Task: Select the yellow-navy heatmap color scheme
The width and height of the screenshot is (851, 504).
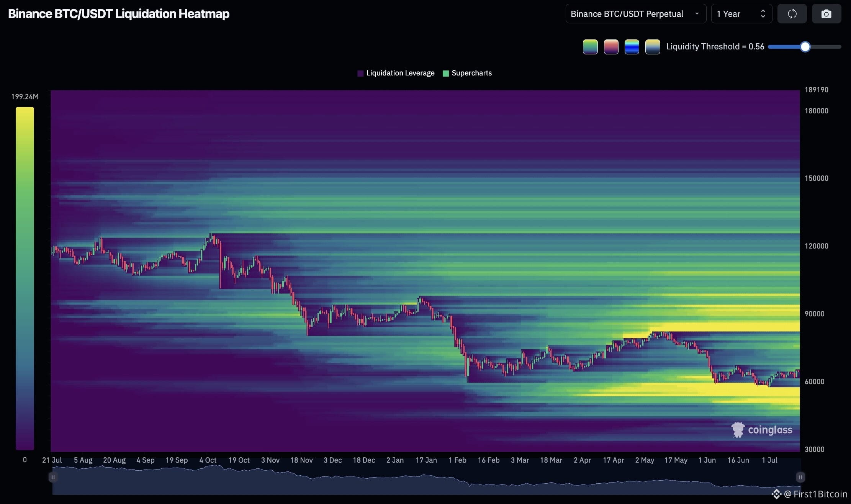Action: pos(653,47)
